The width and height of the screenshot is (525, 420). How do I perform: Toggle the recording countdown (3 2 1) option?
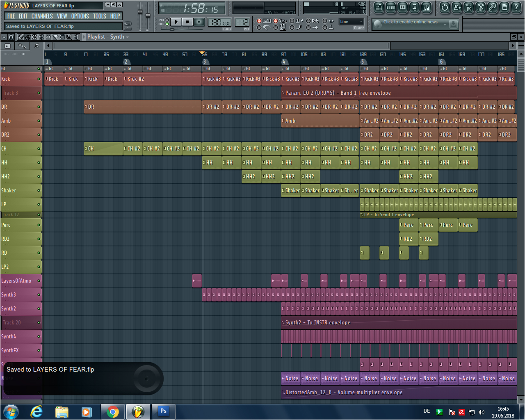click(281, 21)
